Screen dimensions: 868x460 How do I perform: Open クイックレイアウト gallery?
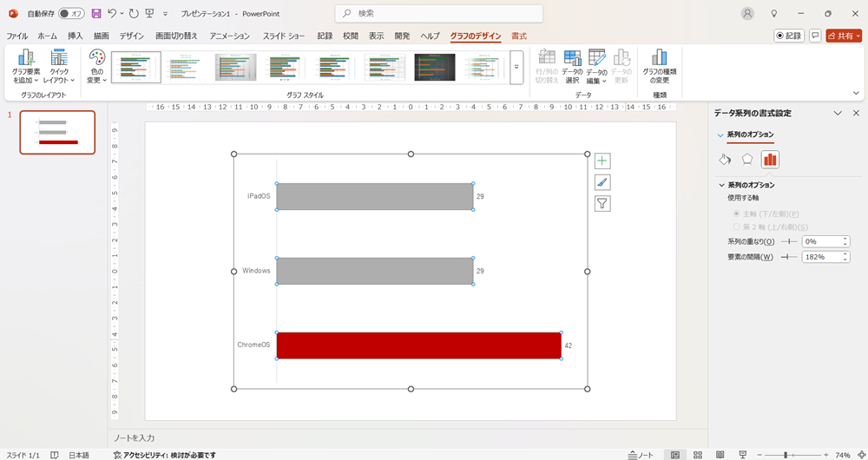[x=59, y=67]
